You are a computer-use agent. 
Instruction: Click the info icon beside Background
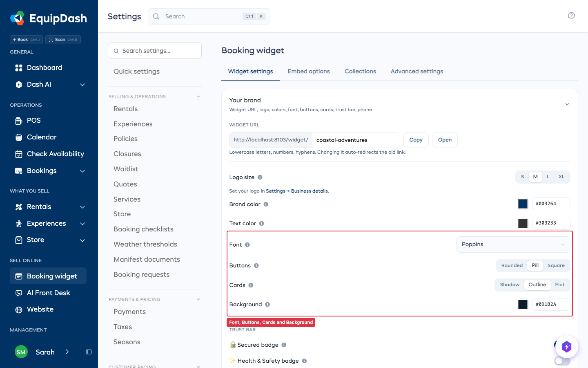pos(267,305)
